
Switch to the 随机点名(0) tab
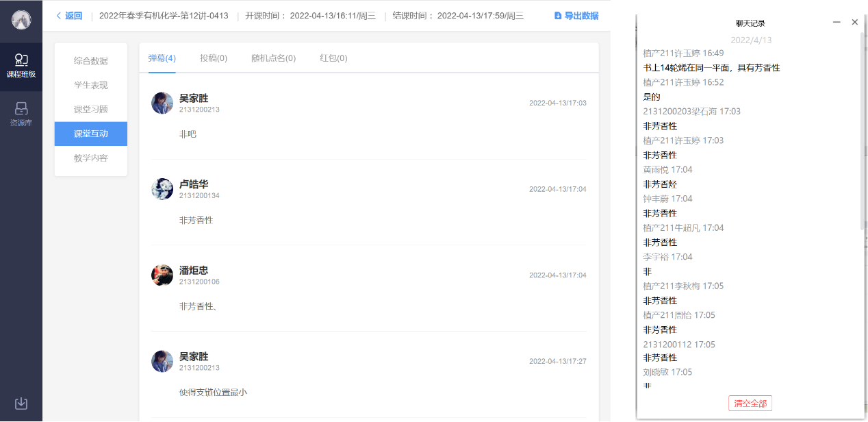(x=273, y=58)
